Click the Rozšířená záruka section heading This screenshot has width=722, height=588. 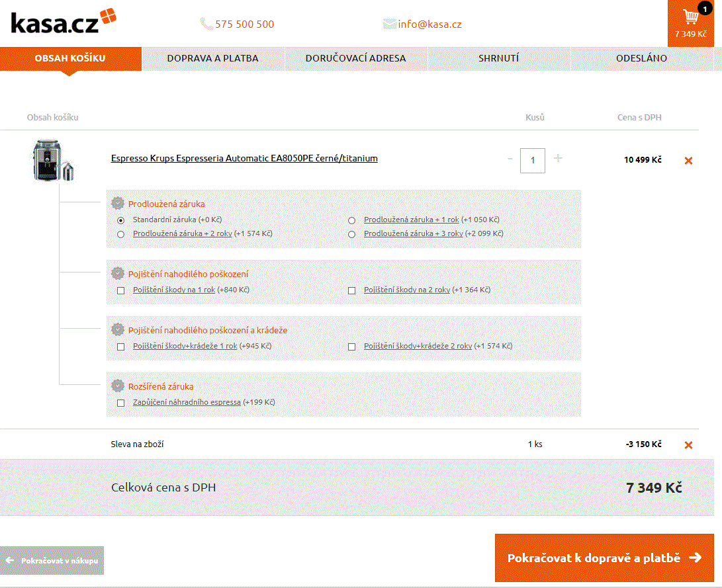tap(161, 386)
